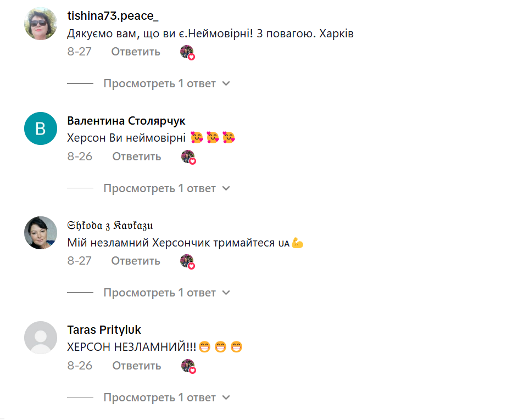Click creator-liked badge under tishina73.peace_ comment
Viewport: 518px width, 420px height.
click(x=187, y=52)
